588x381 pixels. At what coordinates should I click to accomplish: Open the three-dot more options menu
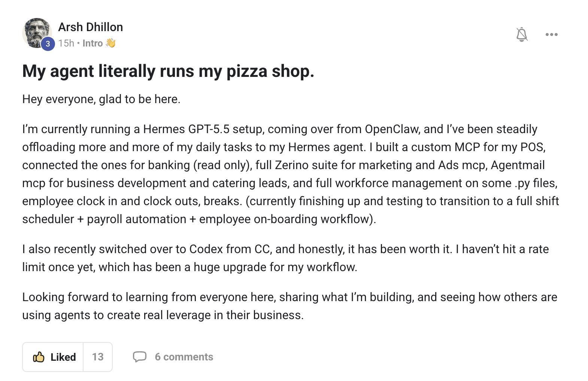[x=551, y=34]
